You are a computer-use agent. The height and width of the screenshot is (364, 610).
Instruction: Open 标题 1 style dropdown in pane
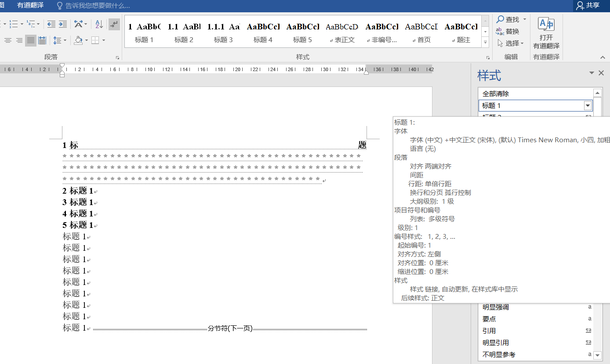coord(588,105)
